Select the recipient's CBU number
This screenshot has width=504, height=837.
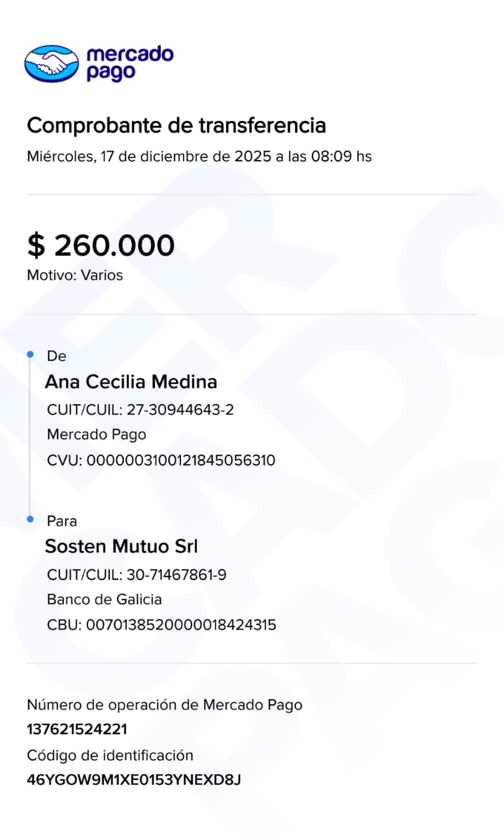point(161,625)
